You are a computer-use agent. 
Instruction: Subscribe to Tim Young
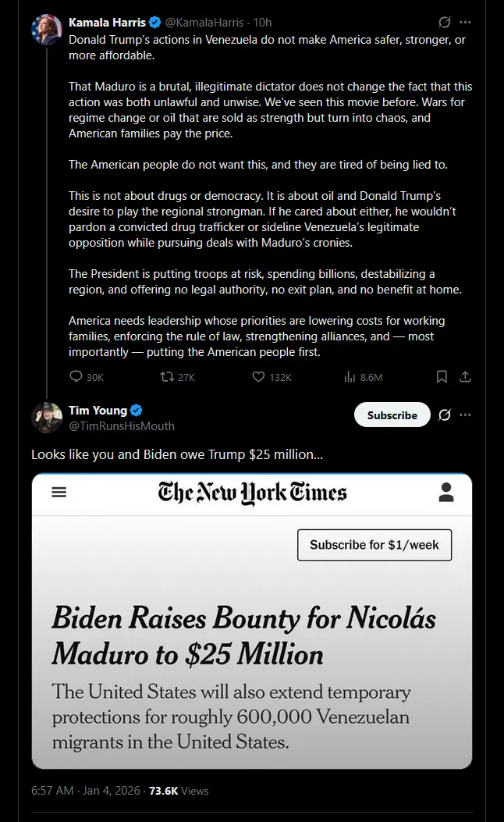click(x=392, y=415)
